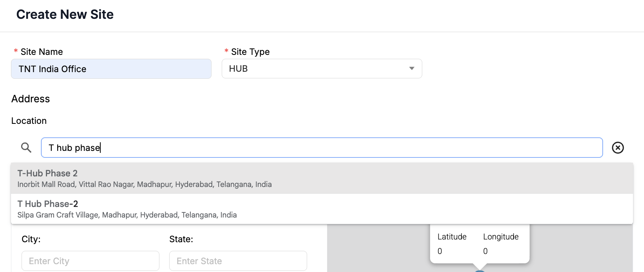The width and height of the screenshot is (644, 272).
Task: Click the State: label
Action: [181, 239]
